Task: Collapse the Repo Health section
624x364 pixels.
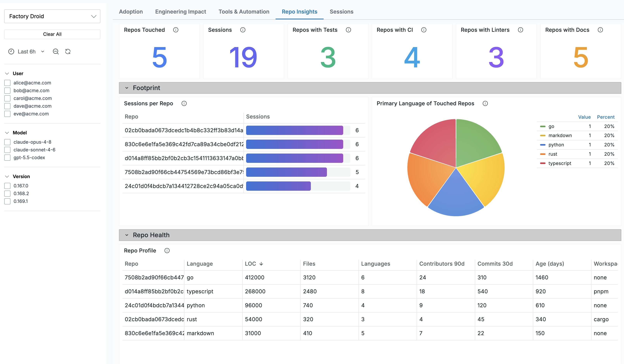Action: click(127, 235)
